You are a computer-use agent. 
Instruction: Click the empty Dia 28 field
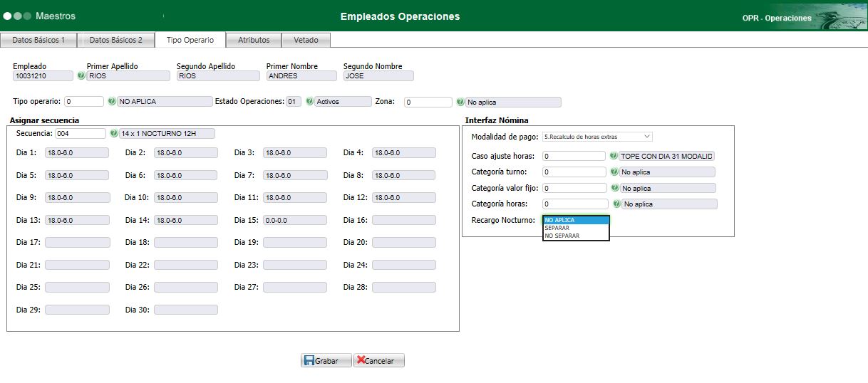pyautogui.click(x=404, y=287)
